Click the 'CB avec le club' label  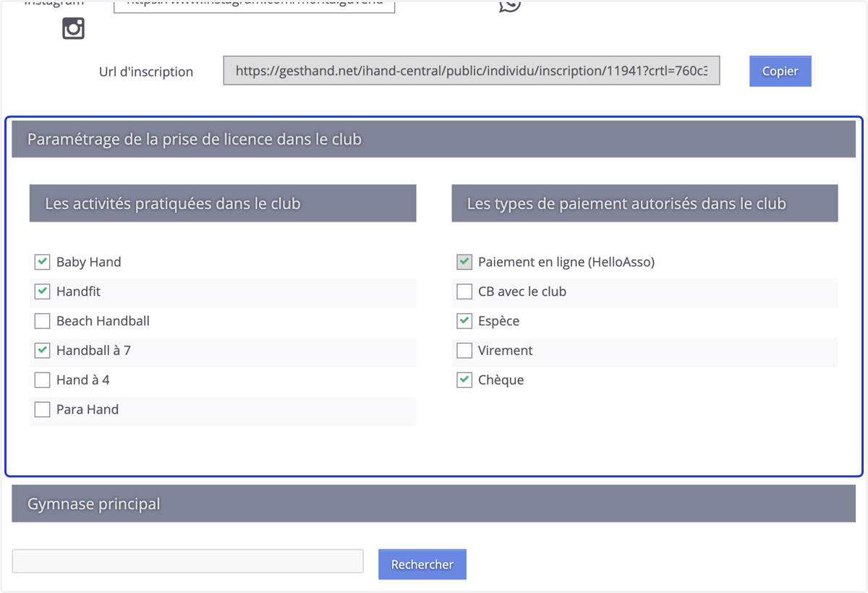tap(522, 291)
